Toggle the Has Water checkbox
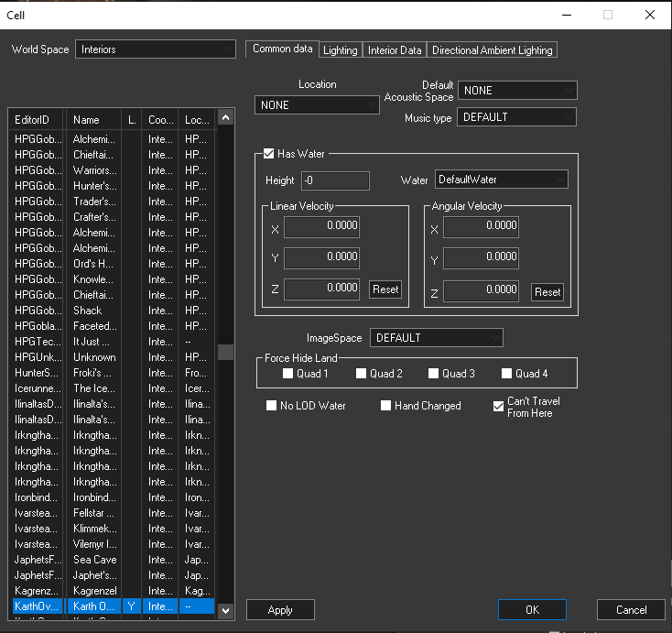 click(269, 154)
